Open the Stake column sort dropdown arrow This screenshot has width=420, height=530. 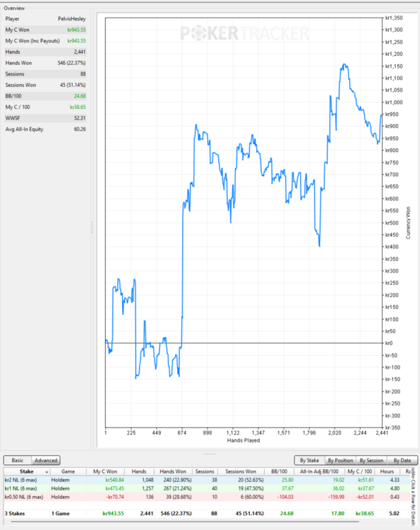47,472
